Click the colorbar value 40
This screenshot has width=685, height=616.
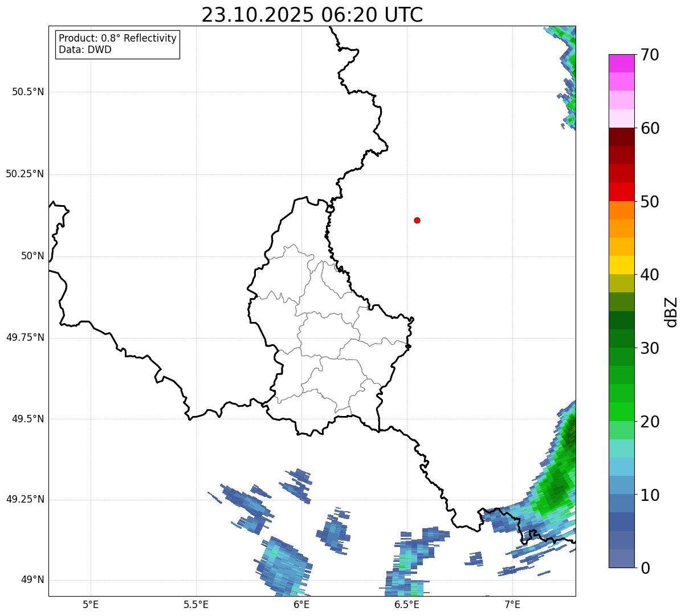[x=649, y=275]
